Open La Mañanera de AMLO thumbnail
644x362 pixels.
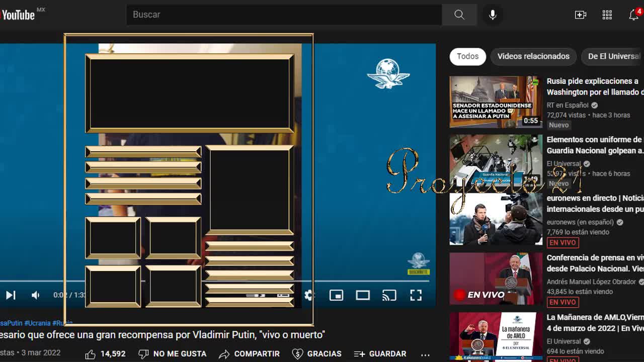(x=496, y=337)
